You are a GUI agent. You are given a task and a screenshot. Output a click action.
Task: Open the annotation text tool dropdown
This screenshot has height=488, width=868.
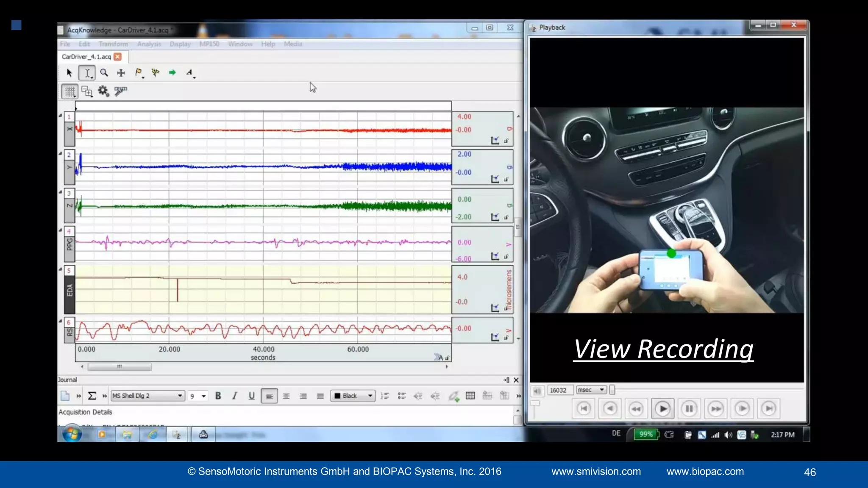point(190,73)
